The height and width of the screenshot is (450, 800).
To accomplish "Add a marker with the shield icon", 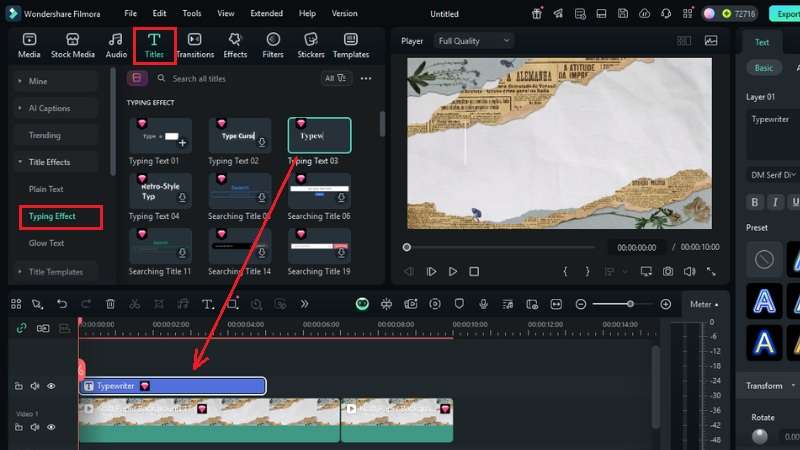I will pos(459,304).
